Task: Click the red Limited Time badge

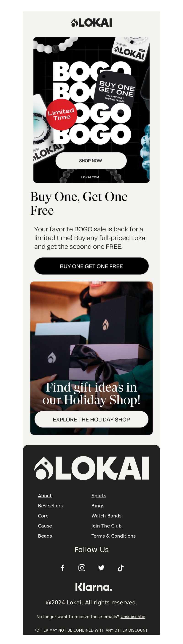Action: [x=61, y=114]
